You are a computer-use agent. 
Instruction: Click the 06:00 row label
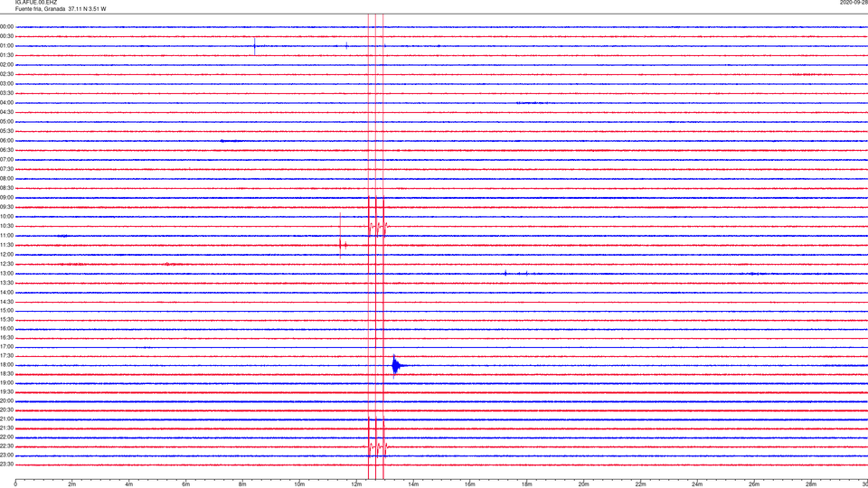point(6,141)
